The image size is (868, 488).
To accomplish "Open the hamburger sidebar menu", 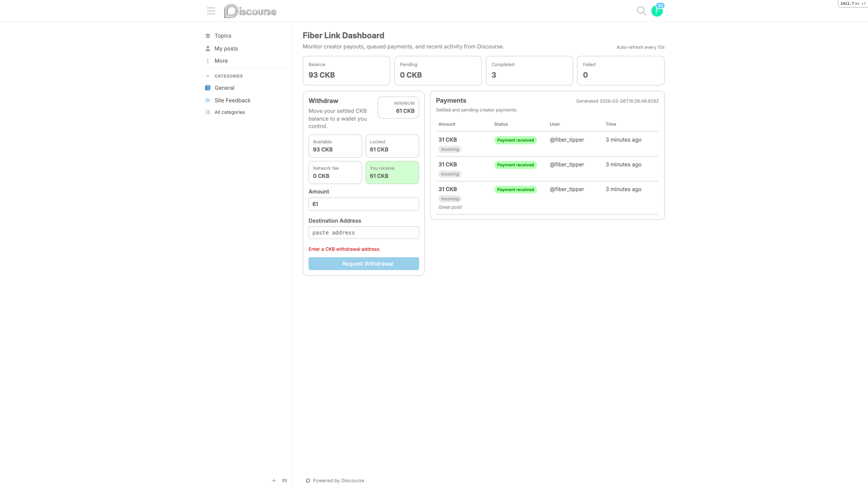I will click(211, 11).
